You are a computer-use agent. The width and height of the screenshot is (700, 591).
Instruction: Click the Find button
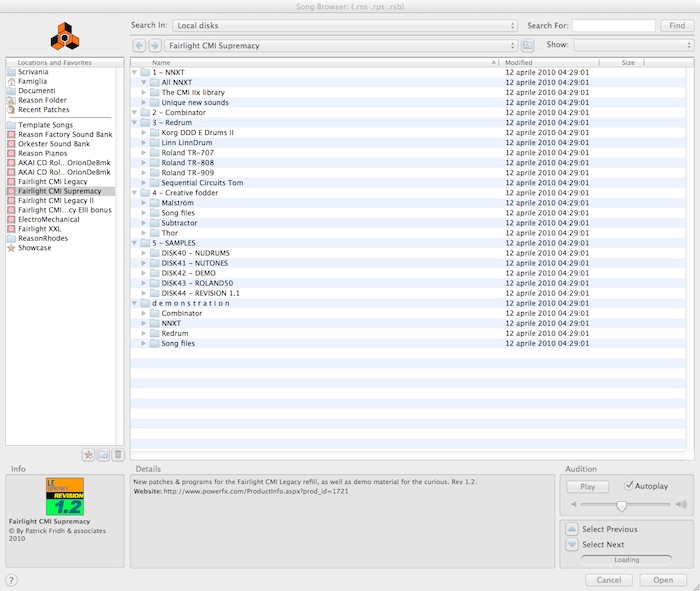pos(677,25)
